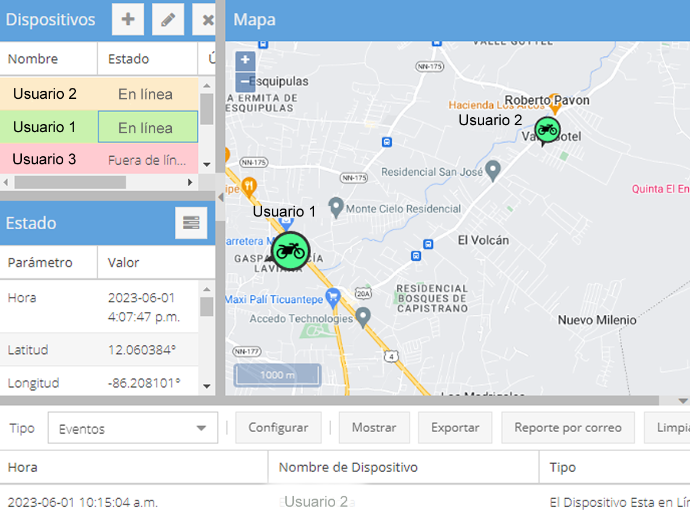Zoom in on the map

point(245,60)
